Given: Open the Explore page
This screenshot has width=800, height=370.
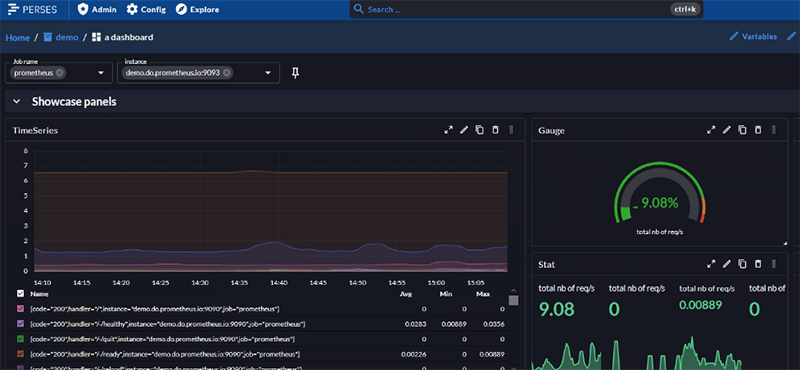Looking at the screenshot, I should [197, 9].
